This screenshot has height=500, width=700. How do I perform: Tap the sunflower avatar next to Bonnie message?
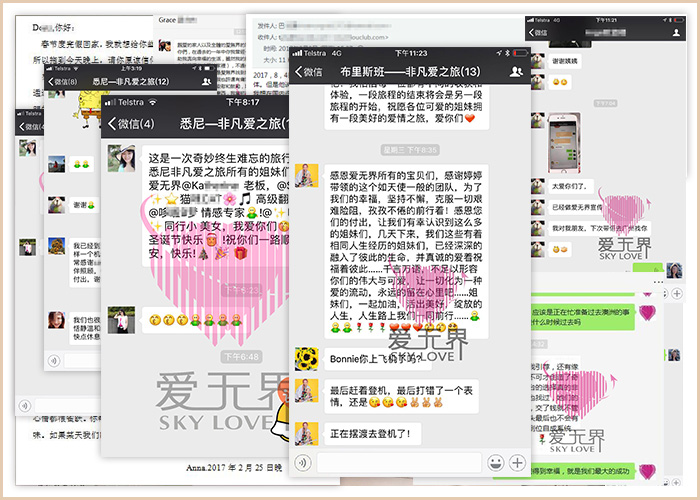pyautogui.click(x=306, y=357)
